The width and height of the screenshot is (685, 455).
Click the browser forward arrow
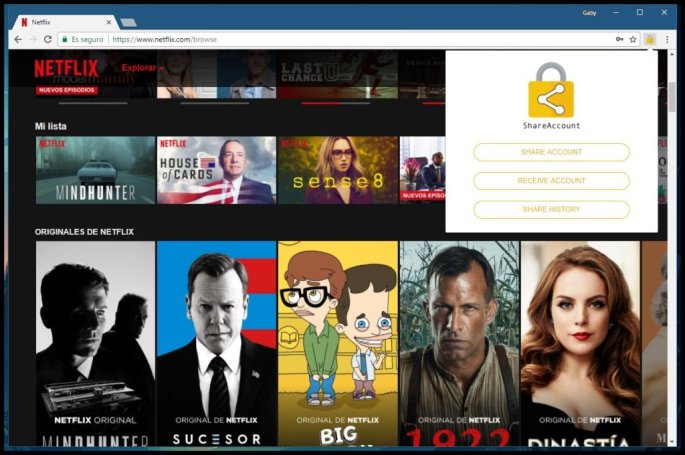(x=33, y=39)
